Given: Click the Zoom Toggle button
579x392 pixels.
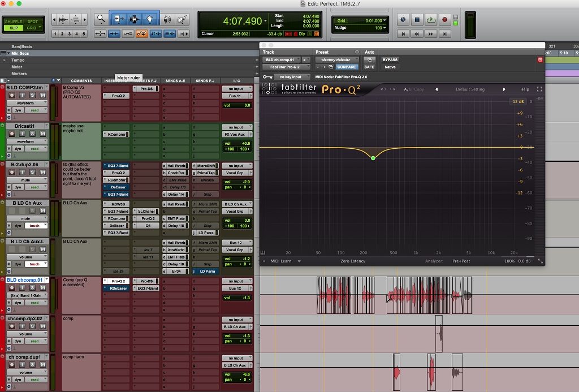Looking at the screenshot, I should coord(100,33).
